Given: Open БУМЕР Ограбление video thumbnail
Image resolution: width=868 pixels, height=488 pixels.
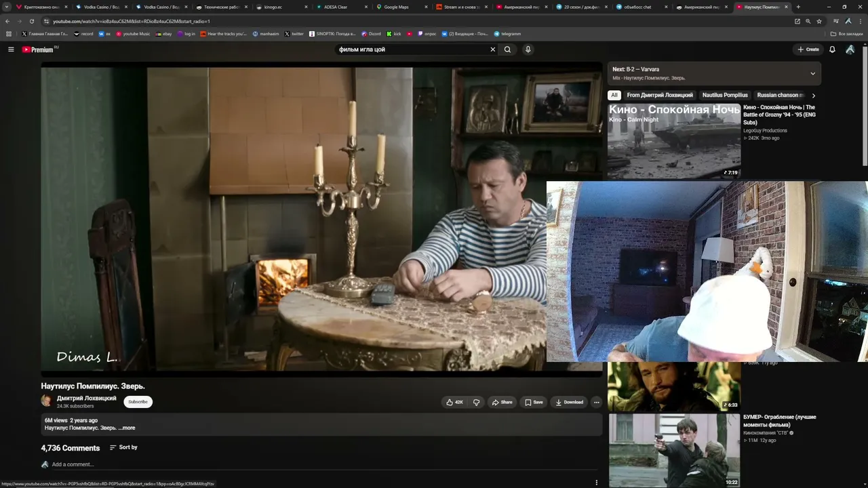Looking at the screenshot, I should [674, 450].
